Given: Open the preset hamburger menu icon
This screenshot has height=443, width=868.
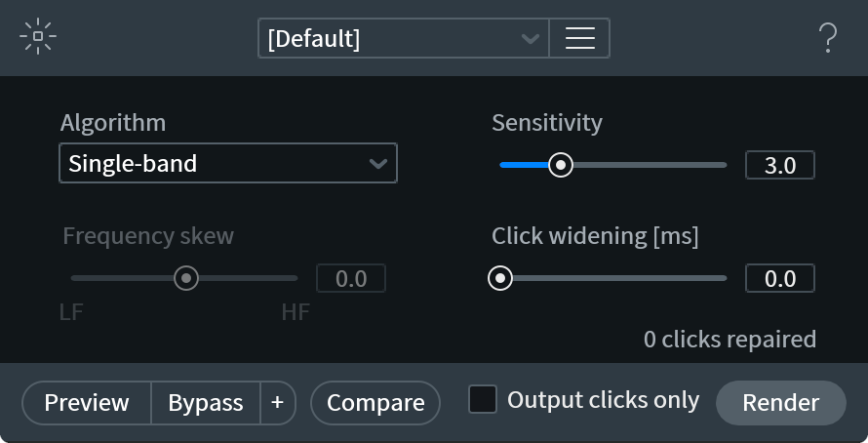Looking at the screenshot, I should [579, 38].
